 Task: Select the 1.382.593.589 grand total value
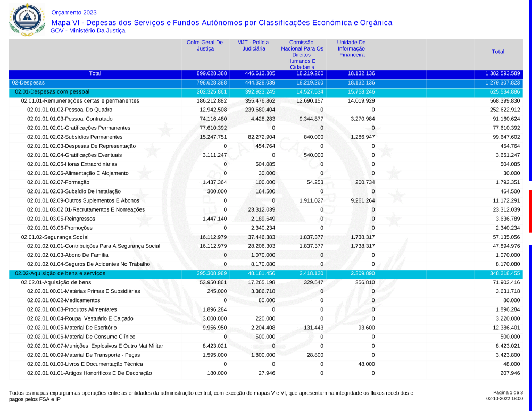pos(502,73)
